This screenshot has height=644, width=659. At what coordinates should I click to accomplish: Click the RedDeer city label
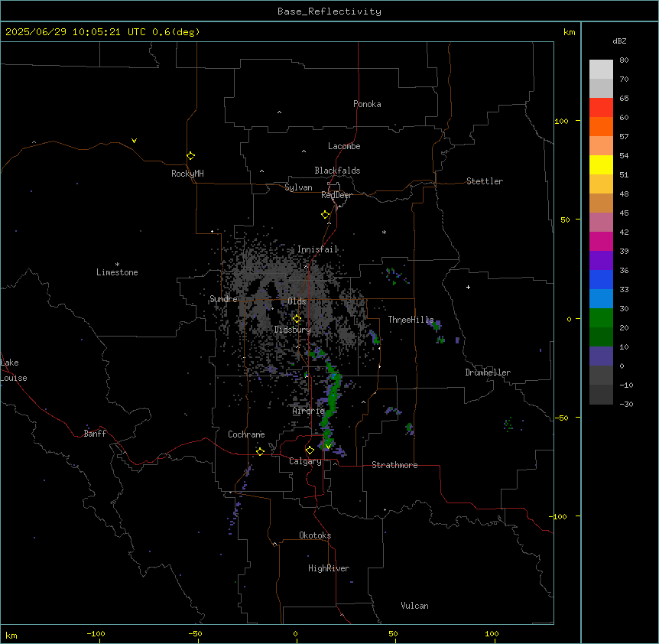336,195
